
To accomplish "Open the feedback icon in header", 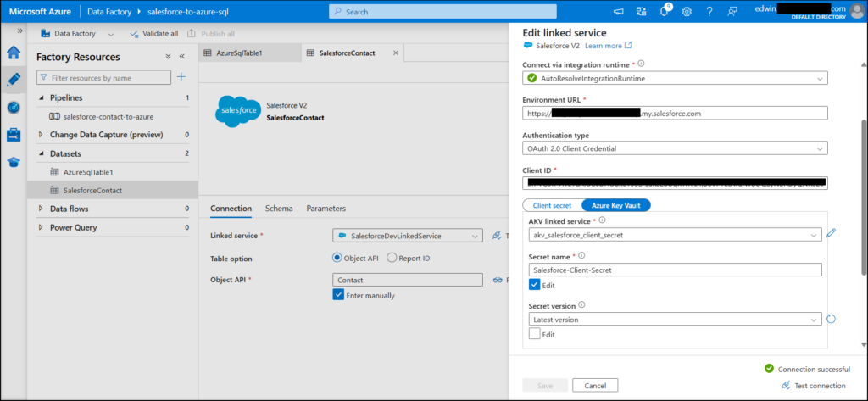I will (x=733, y=11).
